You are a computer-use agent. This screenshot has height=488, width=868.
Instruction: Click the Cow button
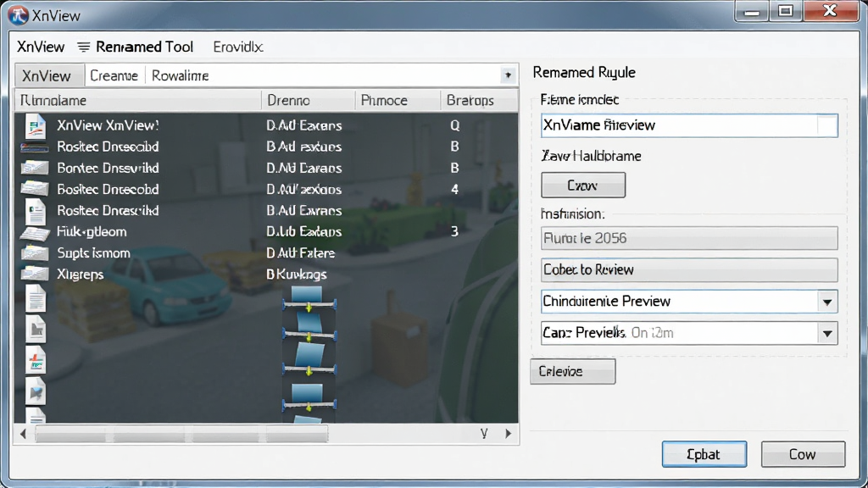tap(803, 454)
